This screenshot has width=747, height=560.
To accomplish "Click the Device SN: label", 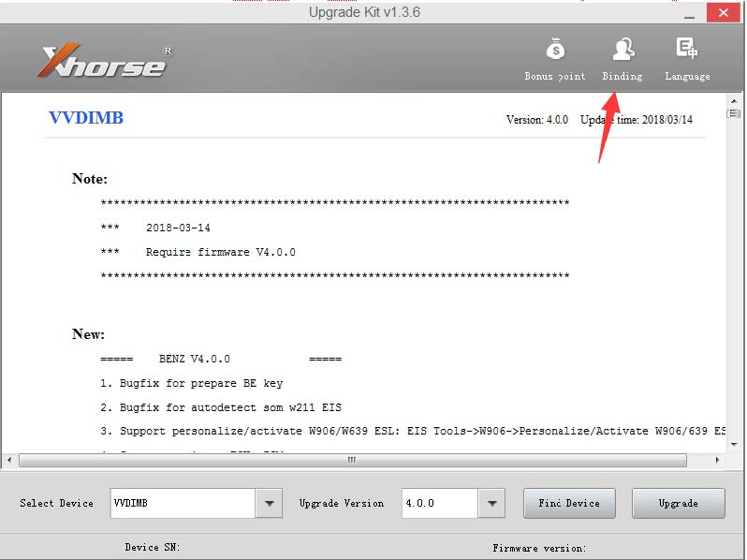I will pyautogui.click(x=153, y=547).
